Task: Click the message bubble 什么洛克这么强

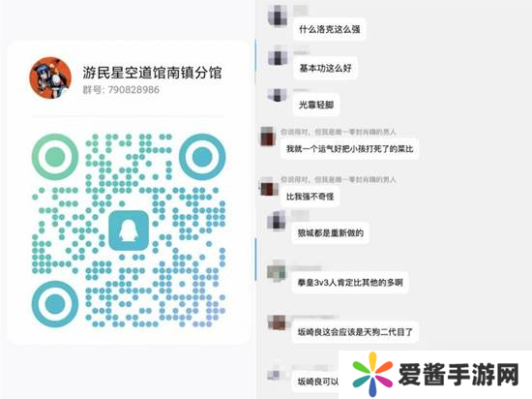Action: [329, 29]
